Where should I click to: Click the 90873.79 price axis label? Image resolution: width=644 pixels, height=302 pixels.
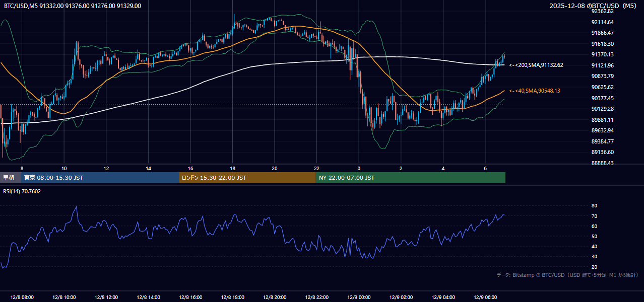tap(603, 76)
